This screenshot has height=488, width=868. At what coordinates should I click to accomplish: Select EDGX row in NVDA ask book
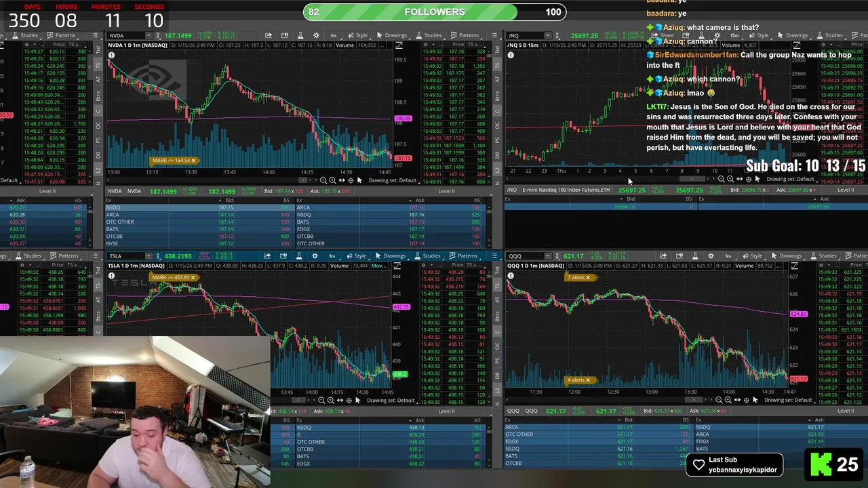point(391,229)
